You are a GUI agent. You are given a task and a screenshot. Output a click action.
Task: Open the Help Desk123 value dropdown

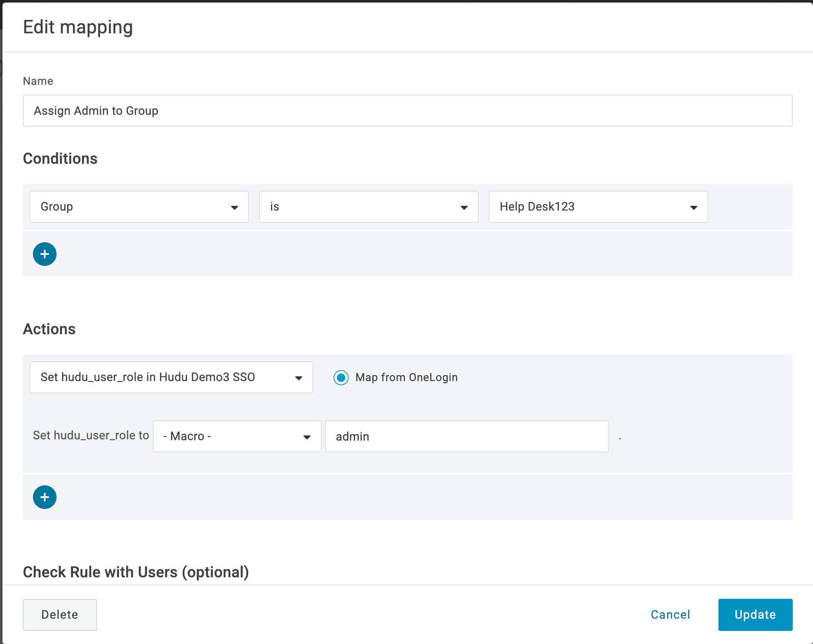pyautogui.click(x=599, y=207)
